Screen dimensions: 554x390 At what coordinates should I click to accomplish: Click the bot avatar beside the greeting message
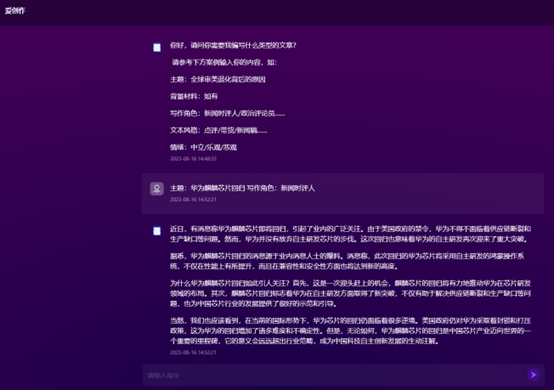click(157, 47)
